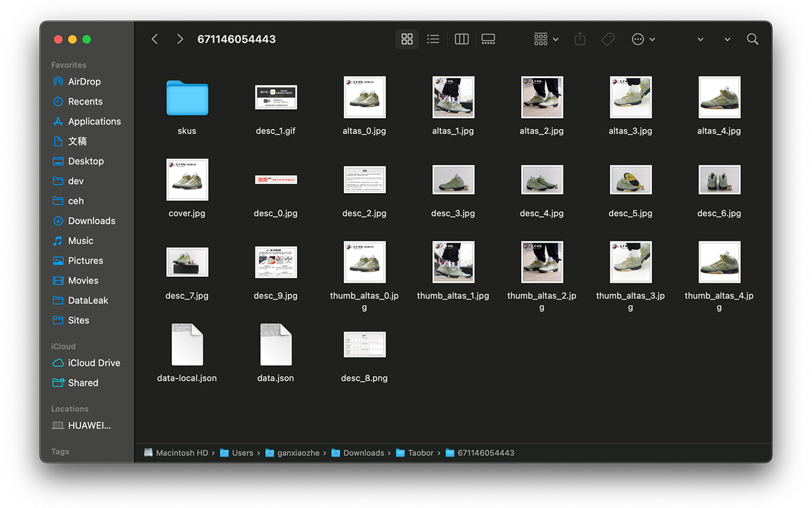Select the skus folder

coord(187,98)
